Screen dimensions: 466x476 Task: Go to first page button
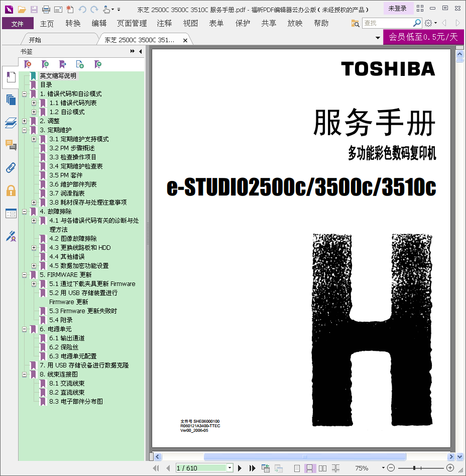[156, 468]
